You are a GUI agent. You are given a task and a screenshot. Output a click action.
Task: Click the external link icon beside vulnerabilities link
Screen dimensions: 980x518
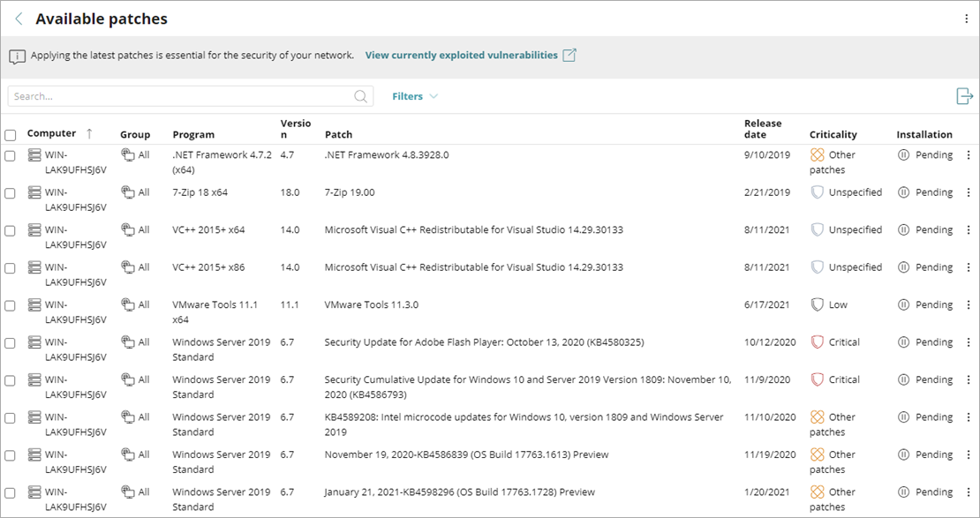569,54
